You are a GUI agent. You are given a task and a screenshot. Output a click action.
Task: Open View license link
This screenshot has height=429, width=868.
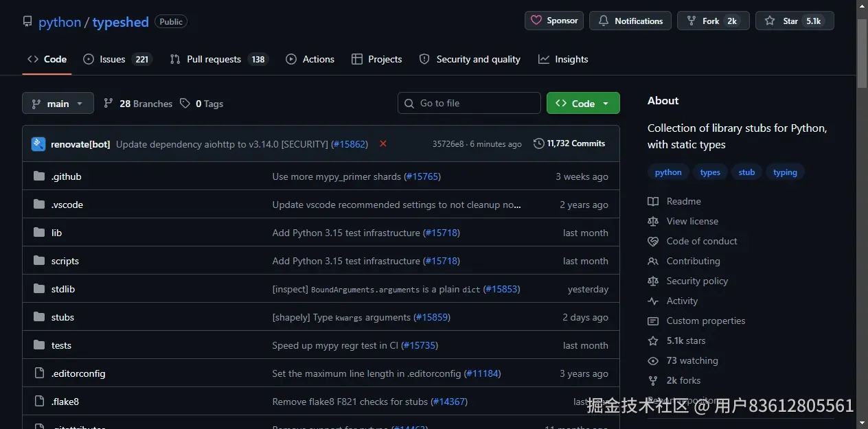pyautogui.click(x=692, y=221)
